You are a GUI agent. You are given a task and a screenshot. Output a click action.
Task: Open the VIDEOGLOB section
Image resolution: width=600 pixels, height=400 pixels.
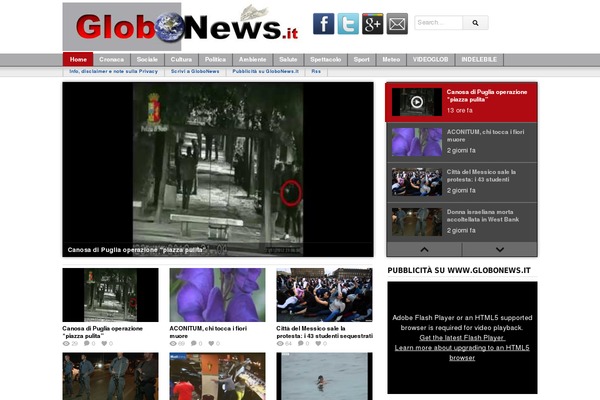[x=430, y=60]
